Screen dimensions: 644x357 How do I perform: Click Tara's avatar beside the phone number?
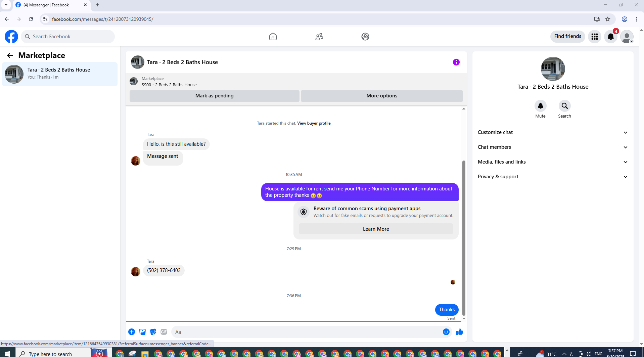136,271
